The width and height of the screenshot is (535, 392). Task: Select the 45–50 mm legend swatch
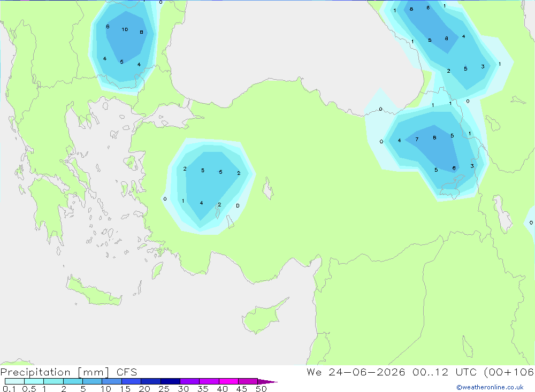[248, 381]
